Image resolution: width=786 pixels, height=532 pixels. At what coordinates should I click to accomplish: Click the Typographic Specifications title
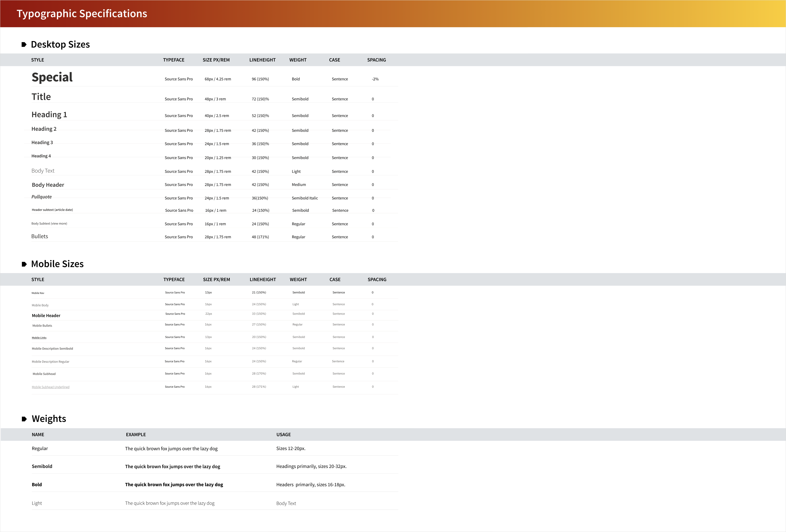82,13
